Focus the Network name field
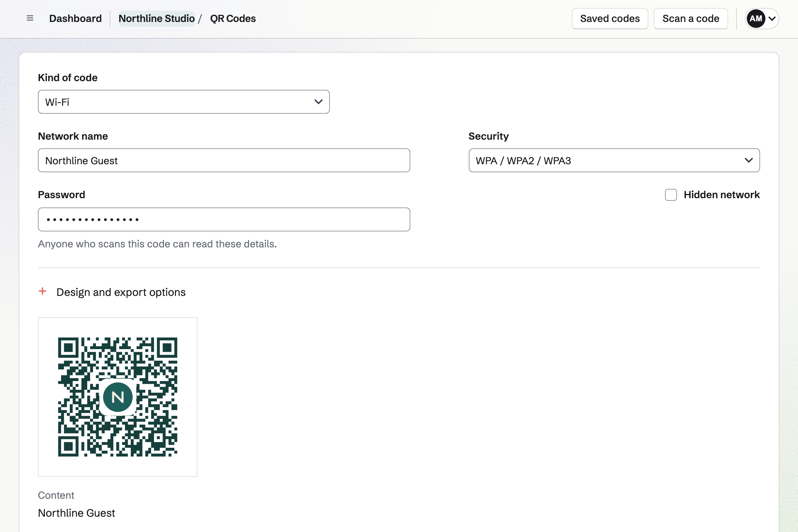Image resolution: width=798 pixels, height=532 pixels. tap(224, 160)
